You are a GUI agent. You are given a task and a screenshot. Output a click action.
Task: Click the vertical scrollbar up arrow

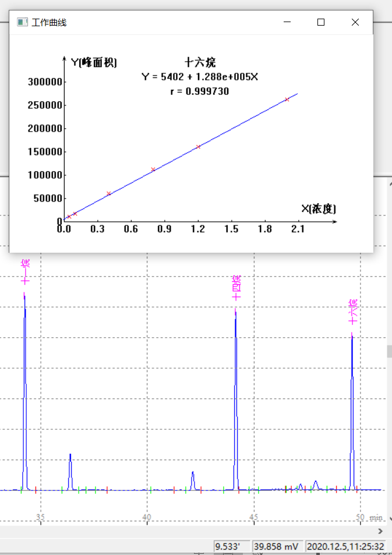click(389, 183)
